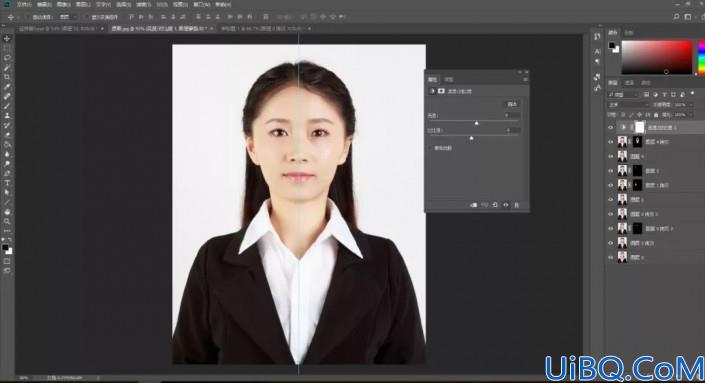
Task: Select the Path Selection tool
Action: [x=7, y=192]
